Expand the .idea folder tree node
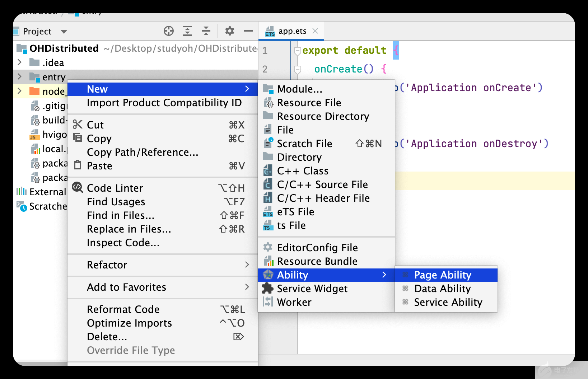 tap(20, 62)
